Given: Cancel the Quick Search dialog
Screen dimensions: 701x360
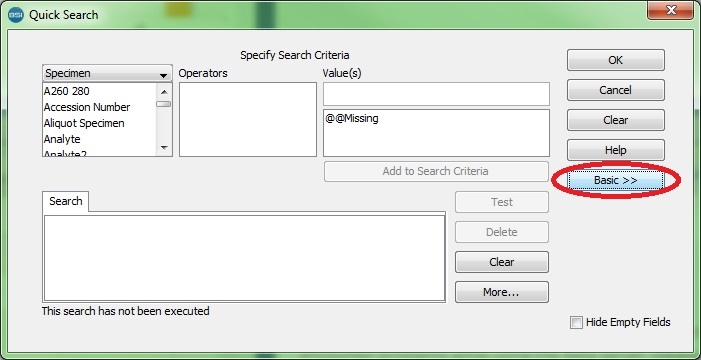Looking at the screenshot, I should tap(616, 90).
